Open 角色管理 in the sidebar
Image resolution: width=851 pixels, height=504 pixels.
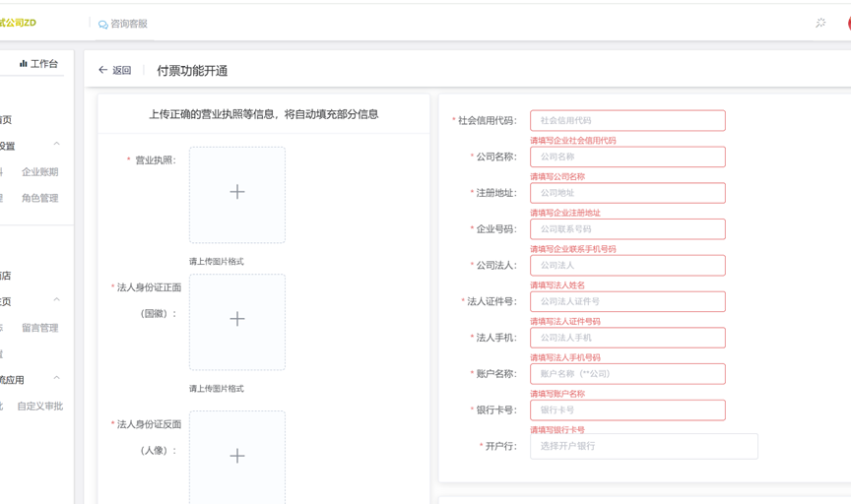40,198
